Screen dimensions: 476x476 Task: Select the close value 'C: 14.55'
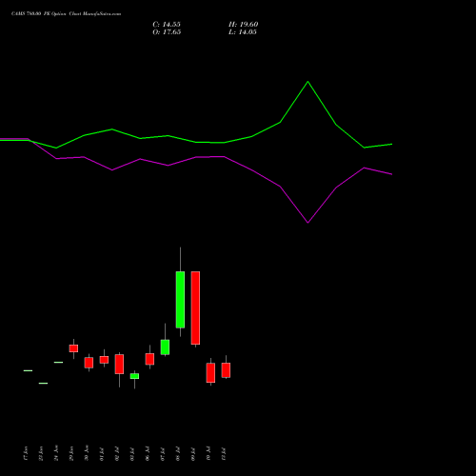[x=167, y=25]
